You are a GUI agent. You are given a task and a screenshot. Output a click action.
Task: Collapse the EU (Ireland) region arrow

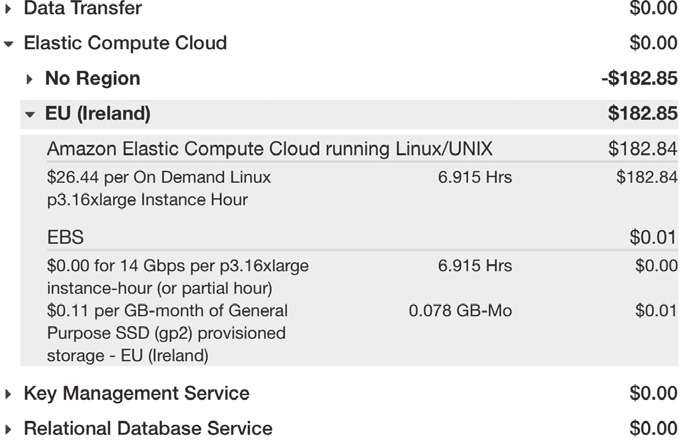point(30,115)
